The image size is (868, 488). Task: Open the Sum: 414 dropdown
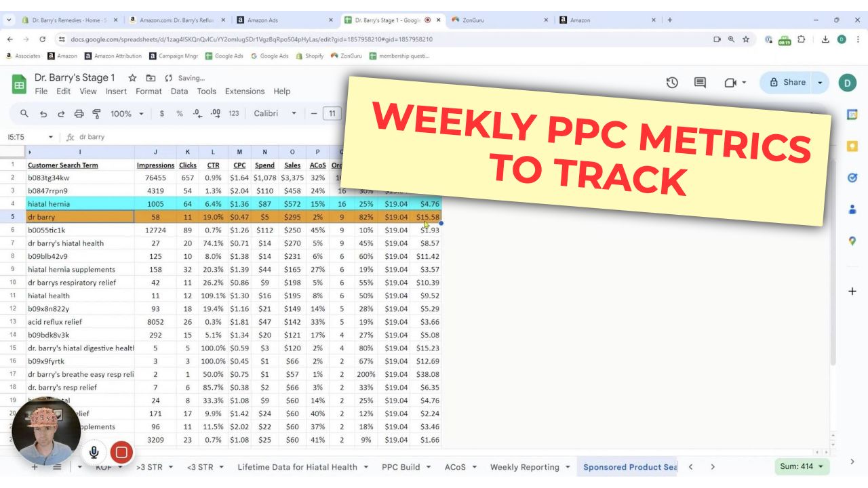coord(803,467)
